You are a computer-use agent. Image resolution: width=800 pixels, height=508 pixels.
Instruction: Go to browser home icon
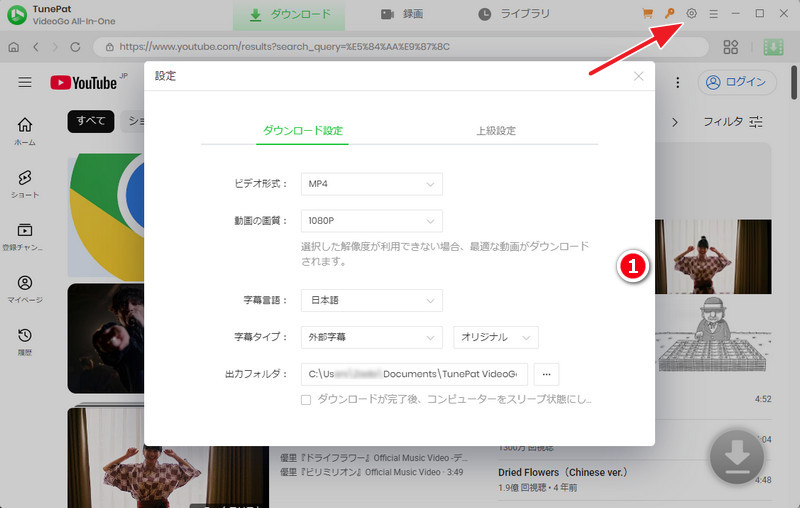pyautogui.click(x=14, y=47)
